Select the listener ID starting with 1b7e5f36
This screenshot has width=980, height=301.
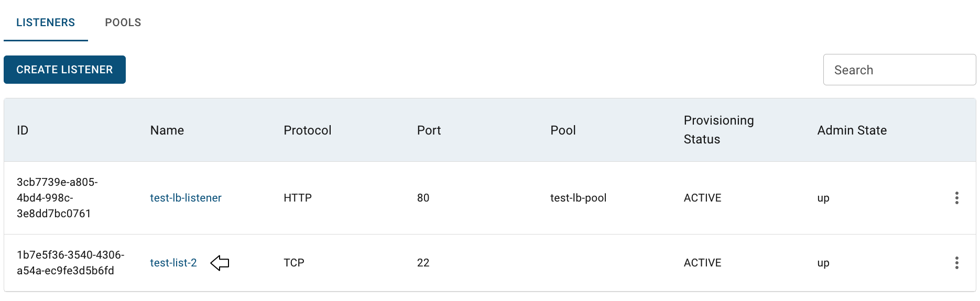click(x=70, y=263)
